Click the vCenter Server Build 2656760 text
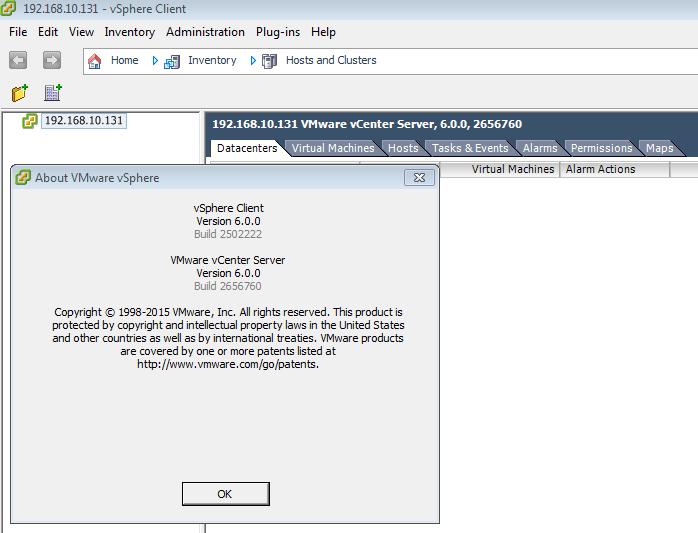 pyautogui.click(x=228, y=286)
